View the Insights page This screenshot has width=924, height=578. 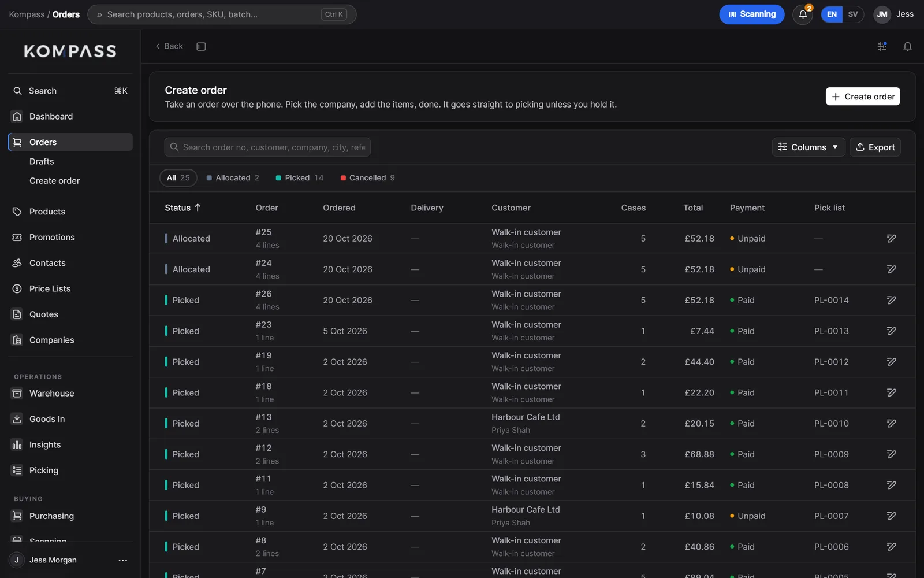tap(70, 444)
